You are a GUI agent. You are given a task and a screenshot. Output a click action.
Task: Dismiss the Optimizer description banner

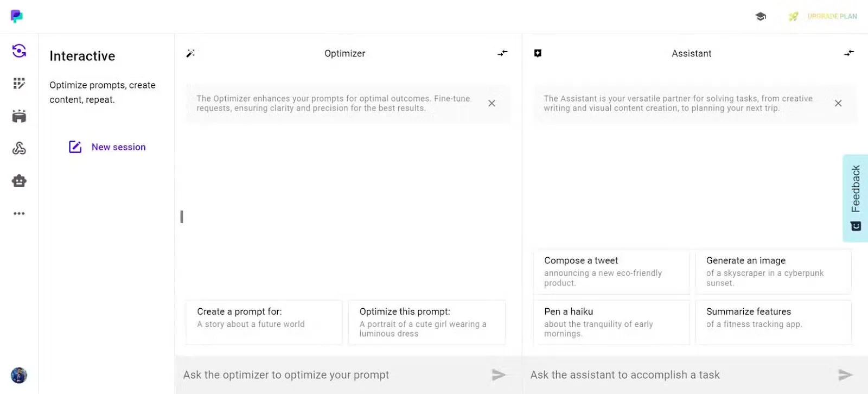(x=492, y=103)
